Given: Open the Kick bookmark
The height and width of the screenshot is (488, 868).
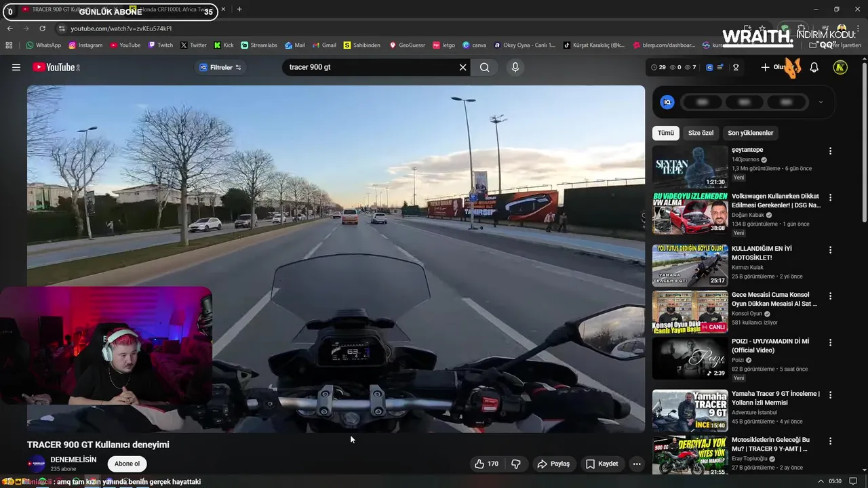Looking at the screenshot, I should click(224, 45).
